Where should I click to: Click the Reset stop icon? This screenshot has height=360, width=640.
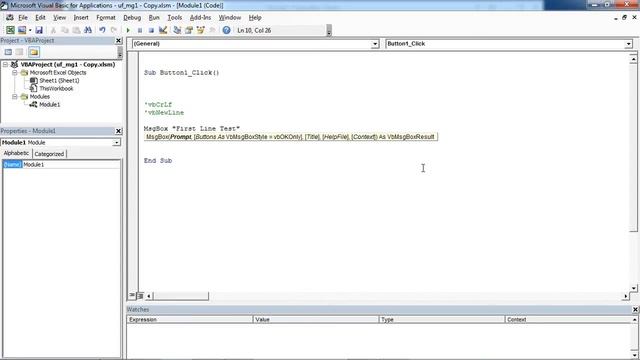(x=151, y=30)
